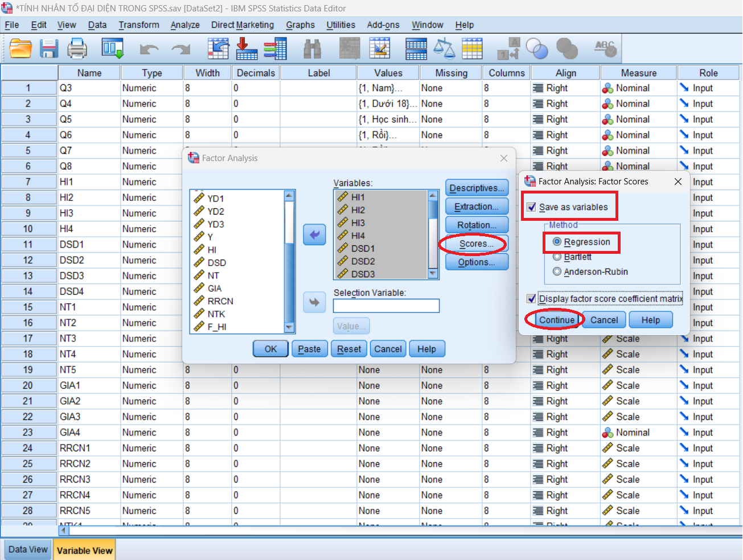Click the Weight cases scale icon

[x=444, y=49]
